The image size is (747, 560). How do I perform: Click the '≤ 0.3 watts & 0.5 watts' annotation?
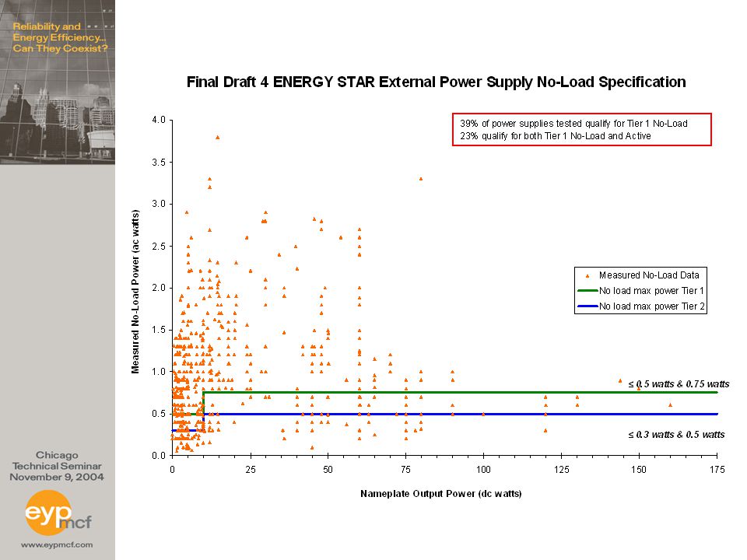(x=676, y=435)
